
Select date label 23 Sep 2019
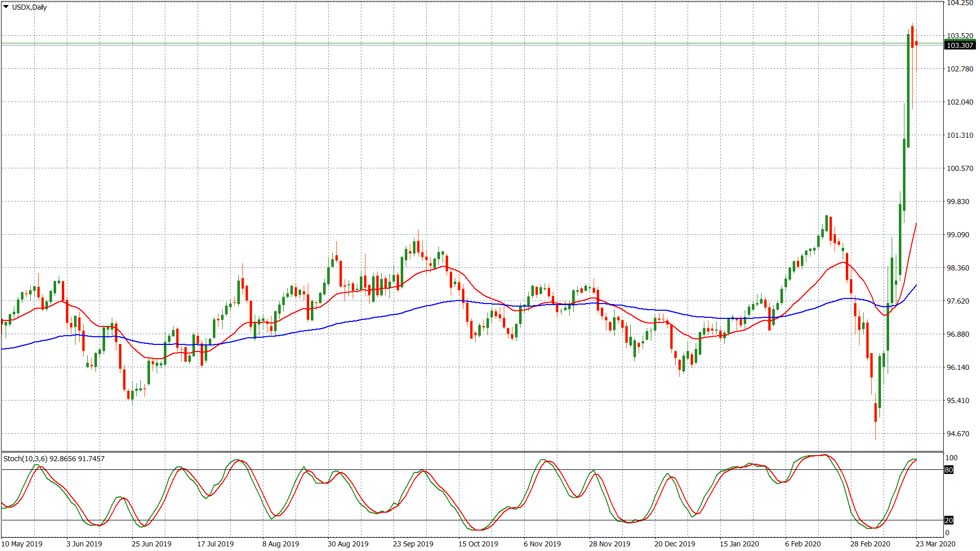click(x=413, y=544)
